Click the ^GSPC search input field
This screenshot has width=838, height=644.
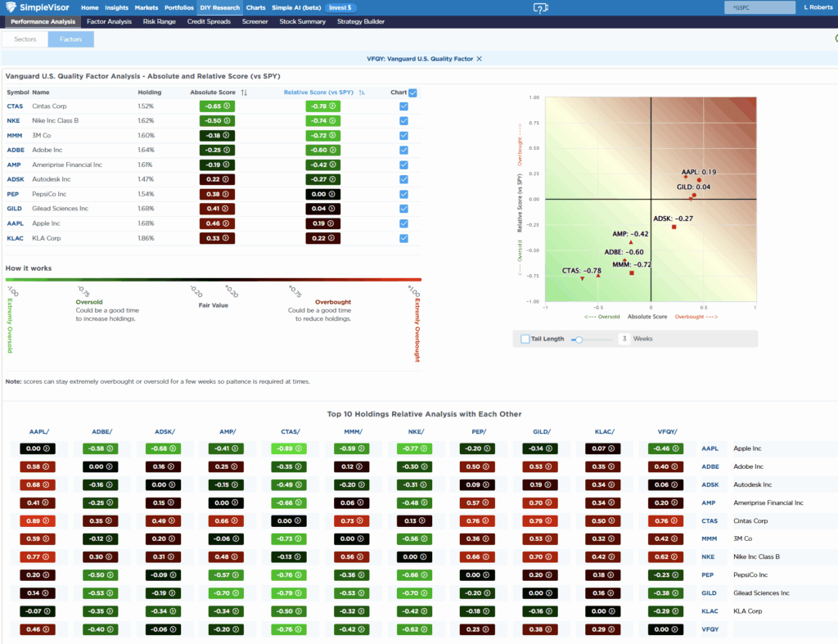coord(759,7)
